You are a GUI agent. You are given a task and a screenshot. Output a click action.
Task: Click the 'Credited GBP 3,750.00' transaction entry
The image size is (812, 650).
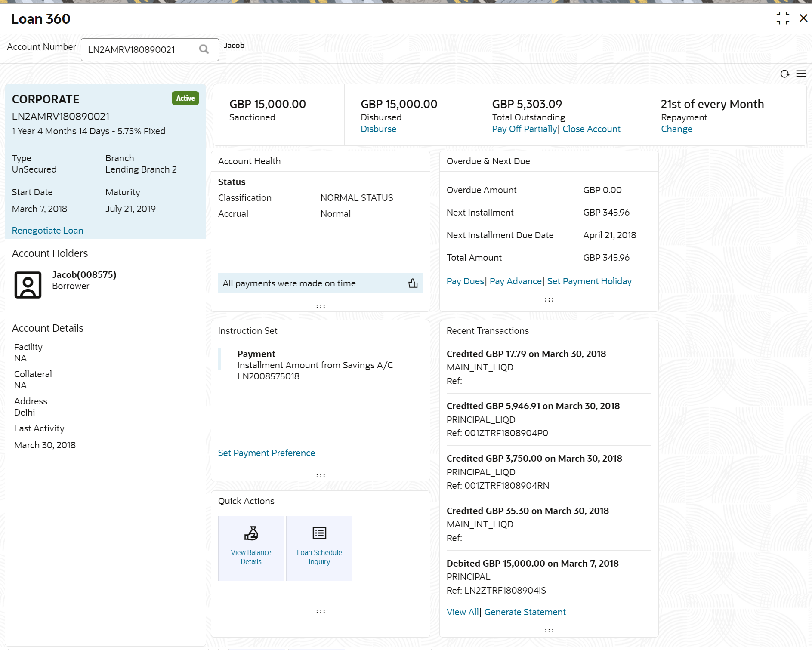pyautogui.click(x=534, y=459)
